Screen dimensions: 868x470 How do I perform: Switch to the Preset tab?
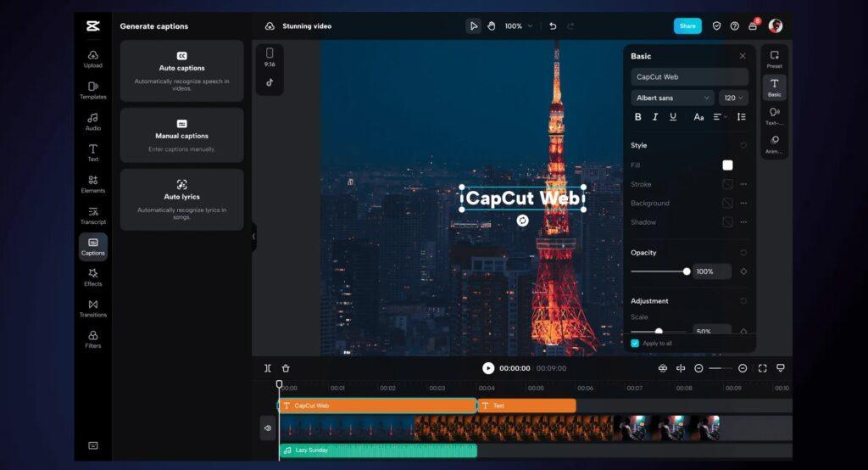click(x=774, y=59)
